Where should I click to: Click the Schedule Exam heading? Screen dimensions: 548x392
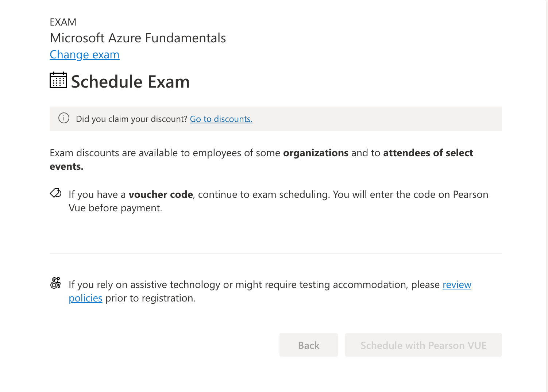point(130,81)
